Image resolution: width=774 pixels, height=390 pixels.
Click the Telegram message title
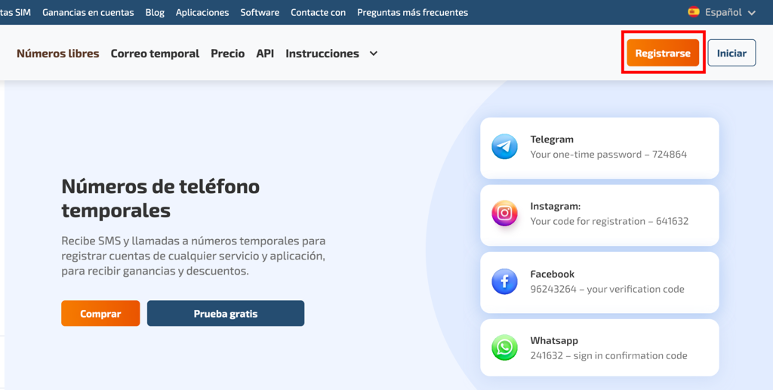pos(552,139)
